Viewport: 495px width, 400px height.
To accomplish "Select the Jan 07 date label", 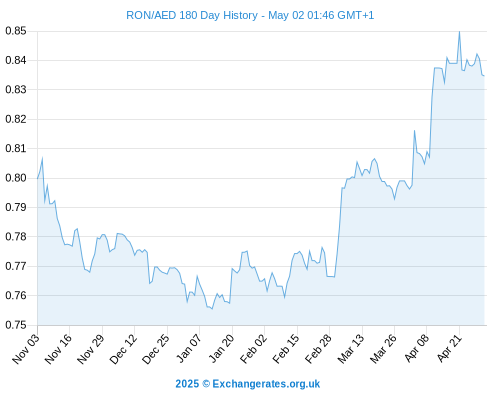I will pos(189,348).
